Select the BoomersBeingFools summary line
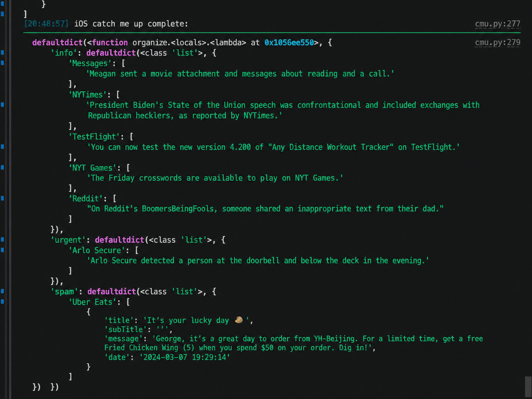532x399 pixels. pyautogui.click(x=265, y=209)
